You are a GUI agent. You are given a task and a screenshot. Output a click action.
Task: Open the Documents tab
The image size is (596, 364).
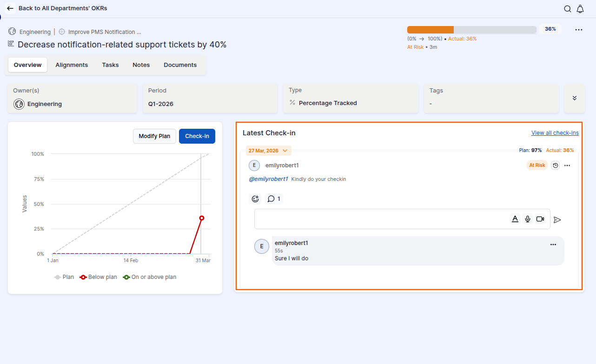click(x=180, y=65)
